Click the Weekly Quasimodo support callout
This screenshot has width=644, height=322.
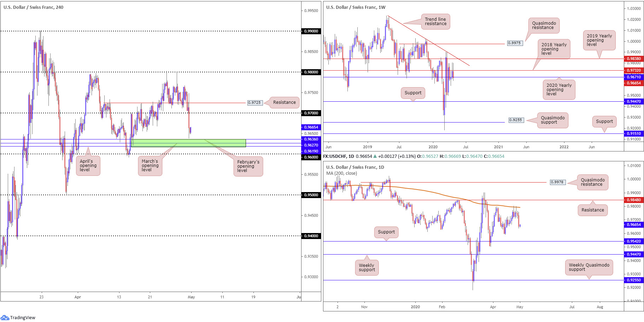(589, 267)
